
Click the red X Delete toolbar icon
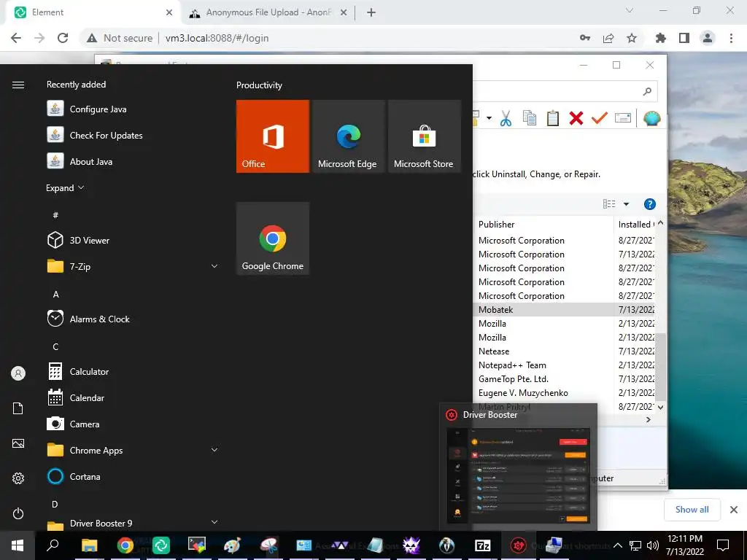coord(576,118)
